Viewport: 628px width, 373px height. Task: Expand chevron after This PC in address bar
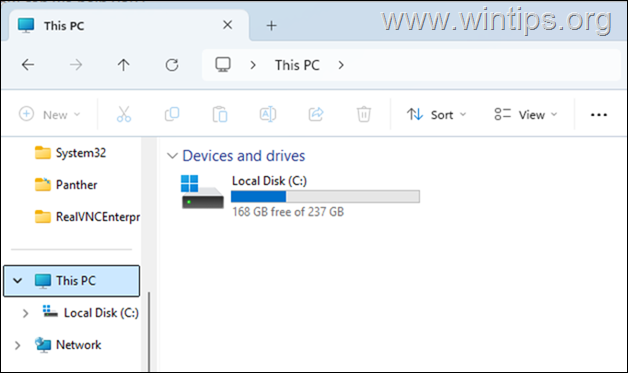[x=341, y=65]
